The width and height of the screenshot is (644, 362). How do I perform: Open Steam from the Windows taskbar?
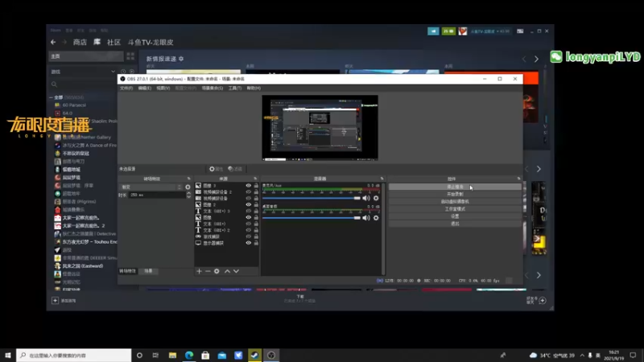(254, 355)
